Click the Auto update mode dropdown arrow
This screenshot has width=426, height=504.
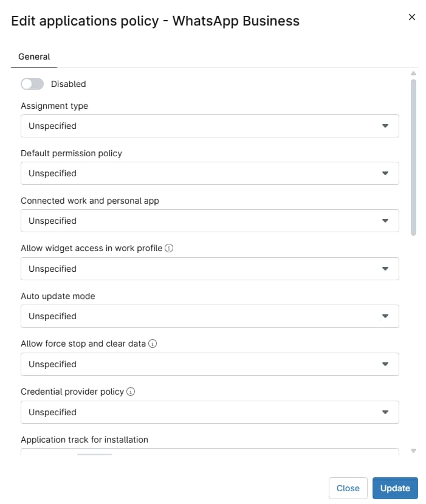385,316
